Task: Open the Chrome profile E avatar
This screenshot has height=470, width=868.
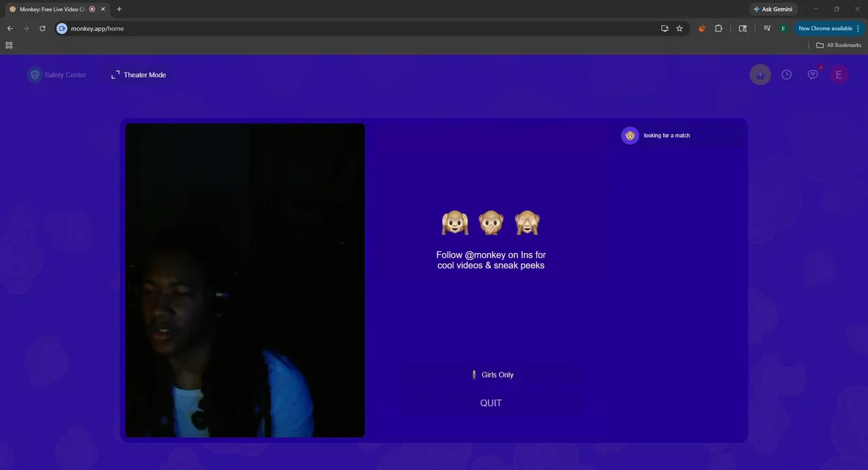Action: point(783,29)
